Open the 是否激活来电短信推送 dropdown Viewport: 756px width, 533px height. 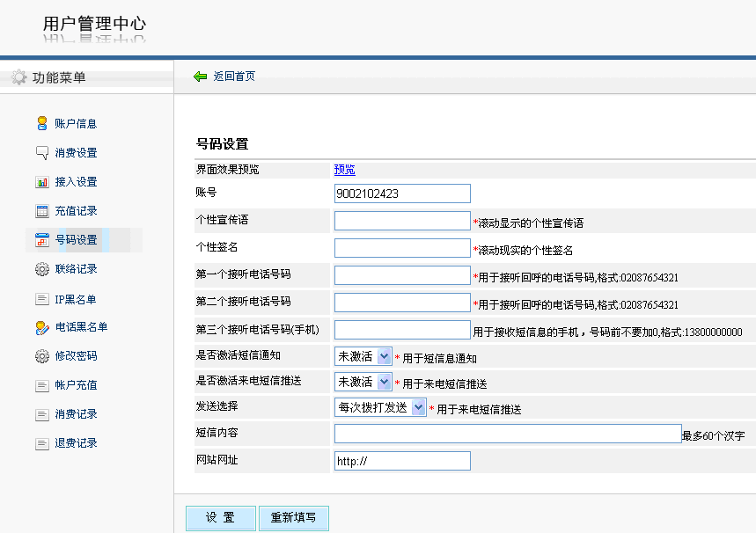pyautogui.click(x=363, y=382)
